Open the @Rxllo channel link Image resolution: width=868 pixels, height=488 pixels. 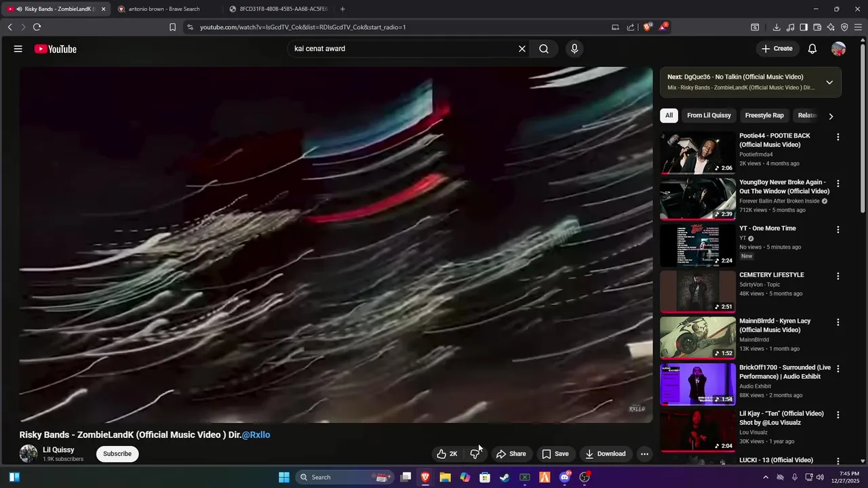[256, 435]
